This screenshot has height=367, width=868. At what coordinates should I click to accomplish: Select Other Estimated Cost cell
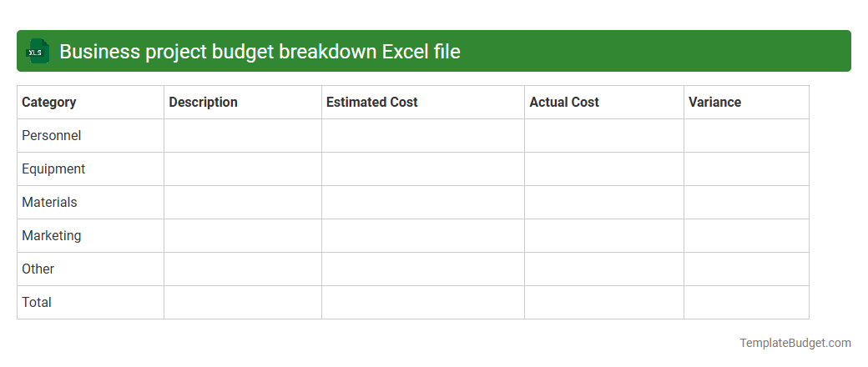pos(423,269)
